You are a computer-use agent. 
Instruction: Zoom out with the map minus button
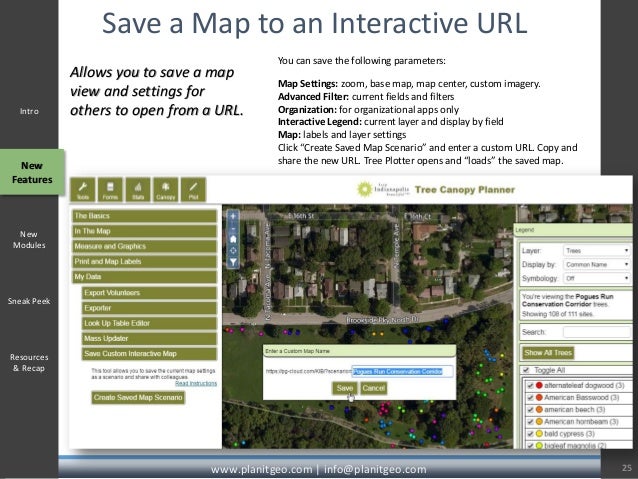coord(233,227)
